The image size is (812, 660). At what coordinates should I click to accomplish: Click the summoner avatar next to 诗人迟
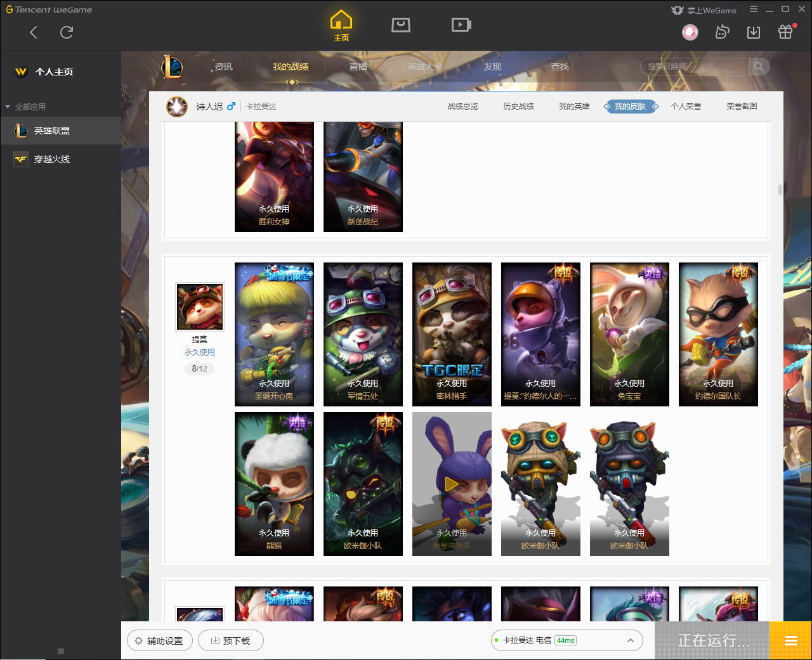[x=177, y=107]
